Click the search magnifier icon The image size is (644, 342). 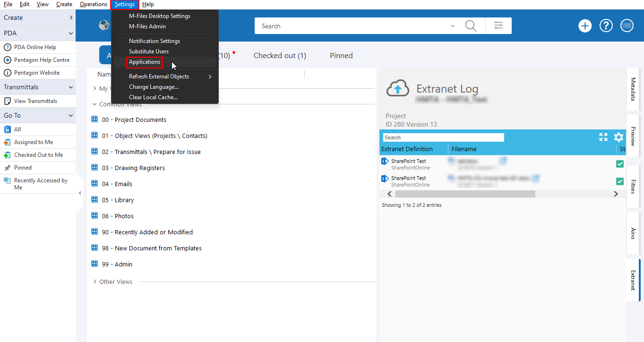(x=471, y=26)
